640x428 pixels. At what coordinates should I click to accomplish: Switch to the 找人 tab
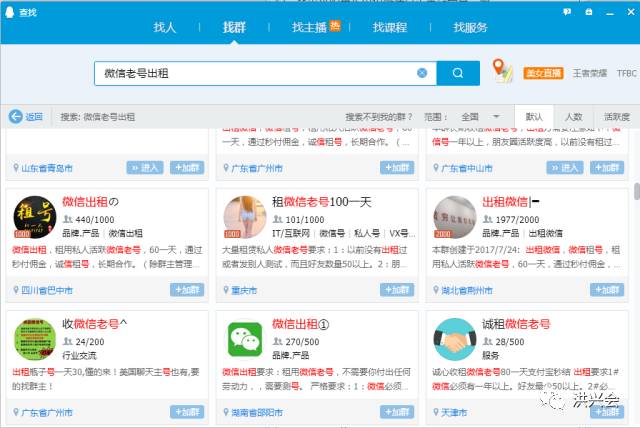tap(164, 27)
